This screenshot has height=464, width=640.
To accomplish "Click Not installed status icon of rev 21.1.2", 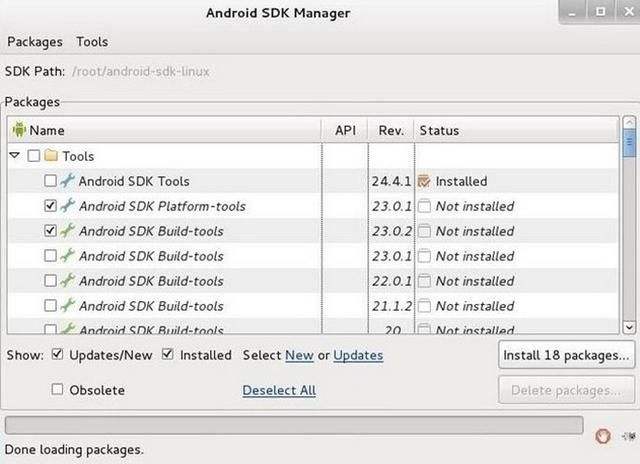I will click(424, 306).
